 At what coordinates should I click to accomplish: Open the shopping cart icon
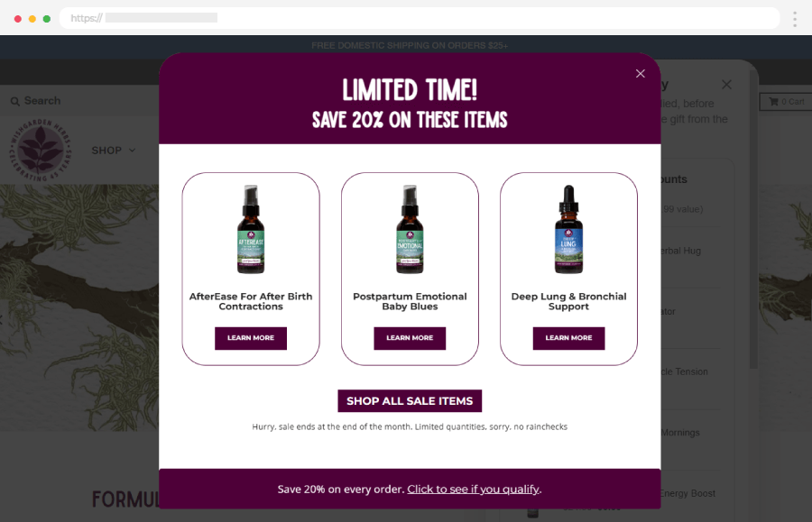pos(774,101)
